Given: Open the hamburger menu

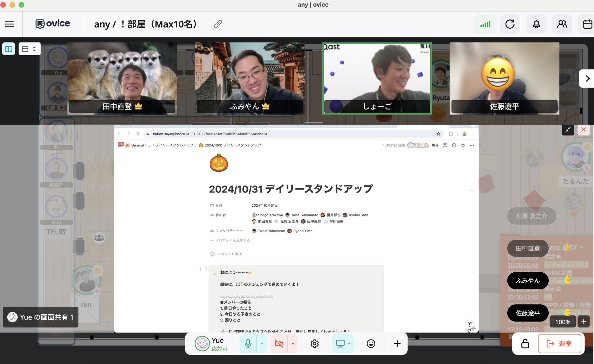Looking at the screenshot, I should click(x=10, y=24).
